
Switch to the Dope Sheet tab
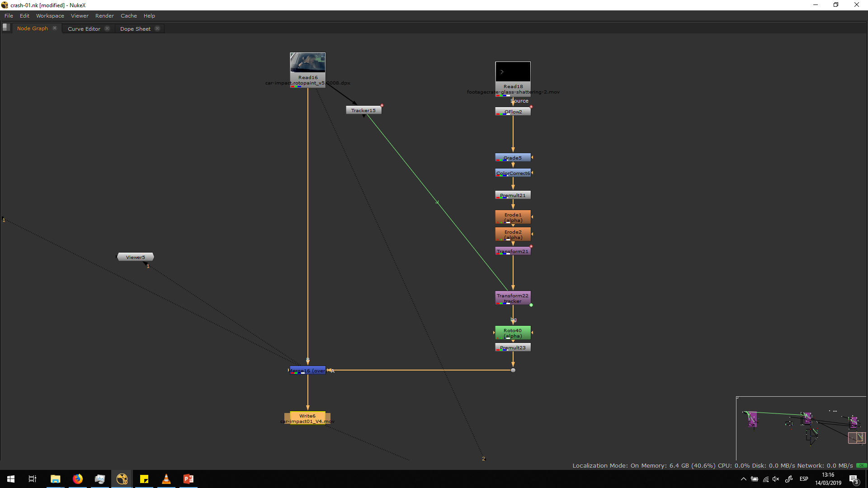(135, 29)
